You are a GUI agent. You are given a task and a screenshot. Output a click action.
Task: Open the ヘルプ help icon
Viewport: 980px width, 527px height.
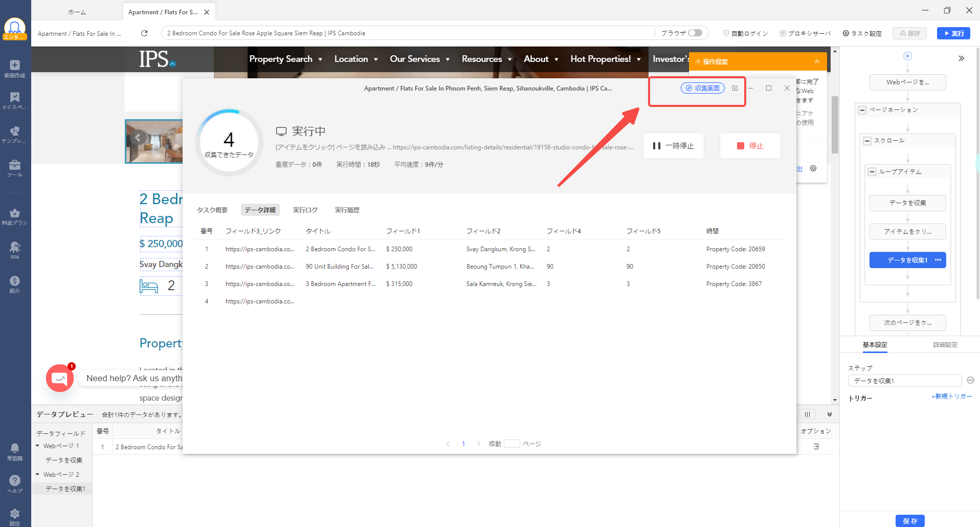15,483
